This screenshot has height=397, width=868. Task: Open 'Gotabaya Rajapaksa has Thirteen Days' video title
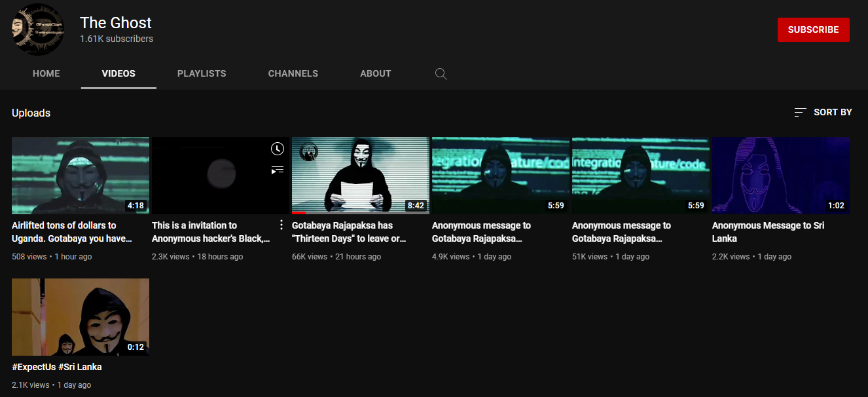point(349,232)
